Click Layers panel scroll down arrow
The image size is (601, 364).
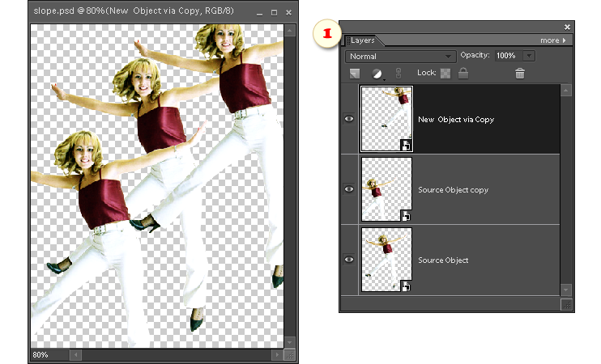[x=565, y=290]
